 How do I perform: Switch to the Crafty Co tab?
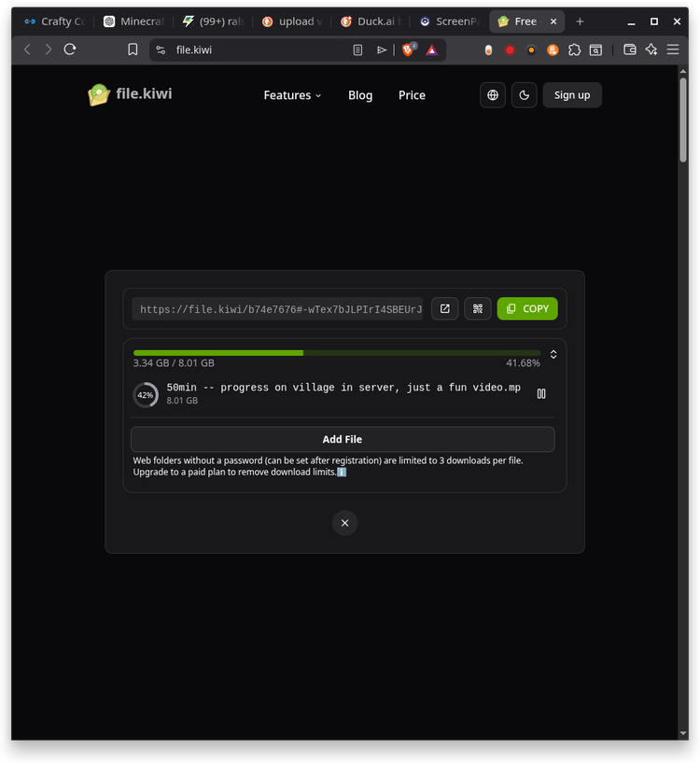click(54, 21)
